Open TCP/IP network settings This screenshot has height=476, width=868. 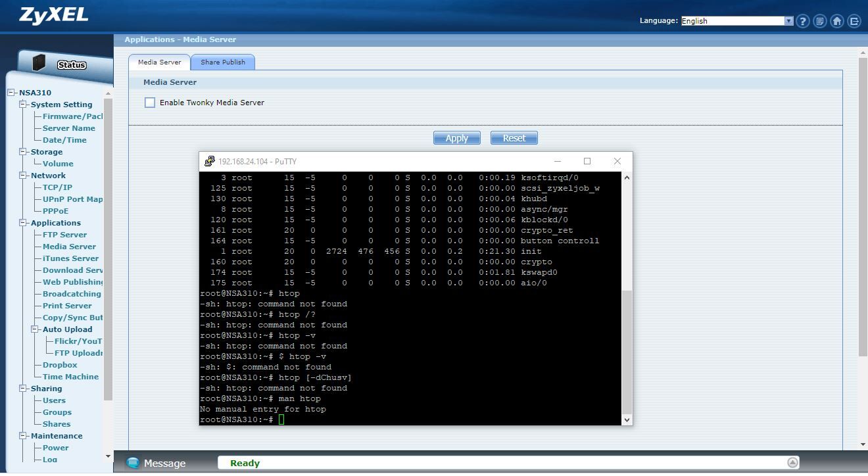(x=57, y=187)
